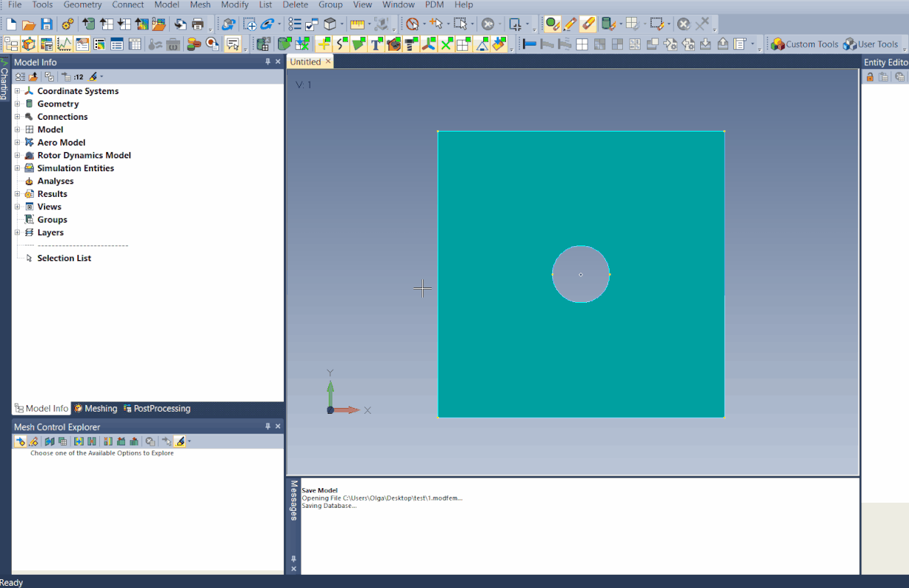
Task: Expand the Model tree node
Action: pyautogui.click(x=18, y=129)
